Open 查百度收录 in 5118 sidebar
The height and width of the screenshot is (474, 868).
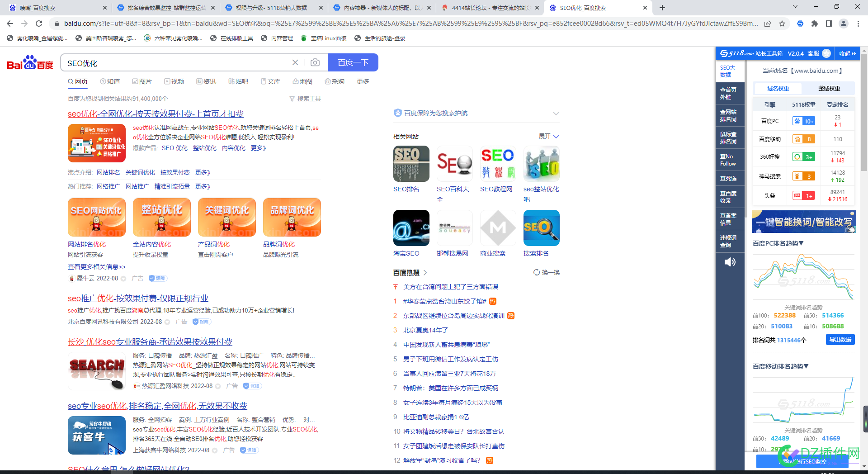(x=730, y=197)
